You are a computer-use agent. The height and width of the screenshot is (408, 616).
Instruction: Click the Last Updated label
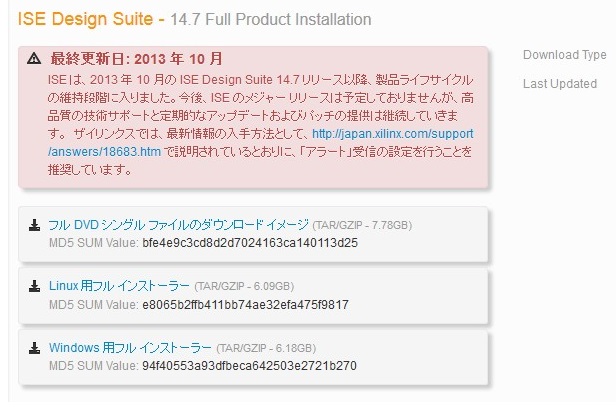pyautogui.click(x=560, y=84)
